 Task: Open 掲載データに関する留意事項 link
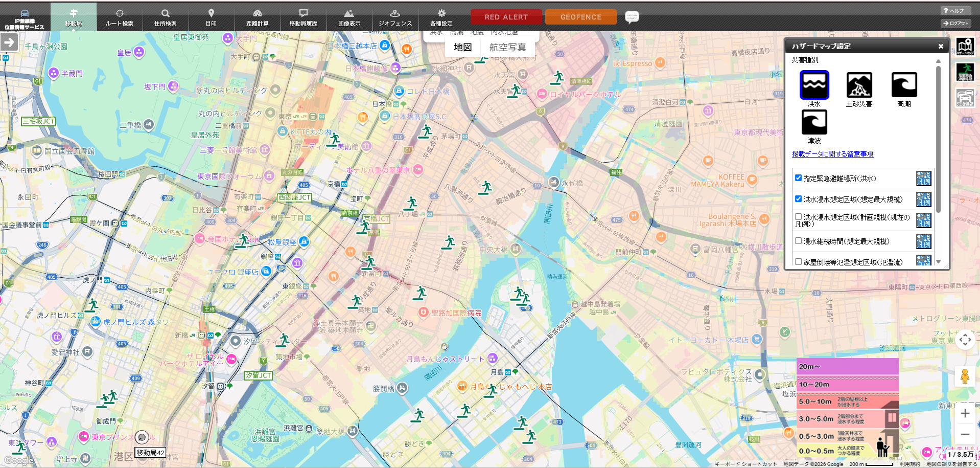pos(832,154)
